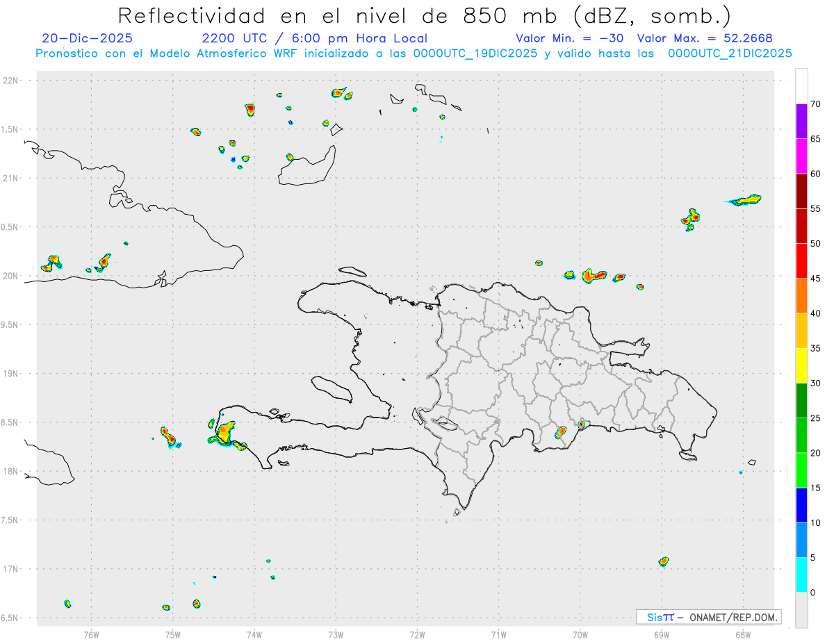The height and width of the screenshot is (644, 834).
Task: Click the '17N' latitude axis label
Action: [x=12, y=569]
